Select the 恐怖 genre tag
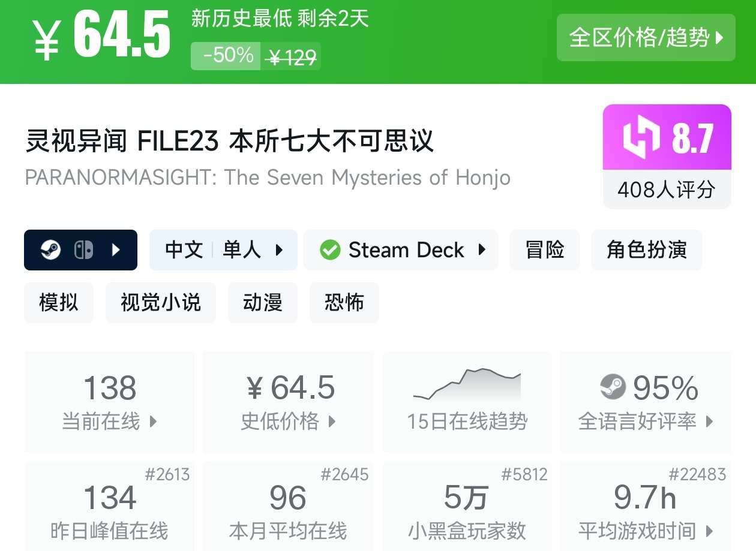 point(344,303)
